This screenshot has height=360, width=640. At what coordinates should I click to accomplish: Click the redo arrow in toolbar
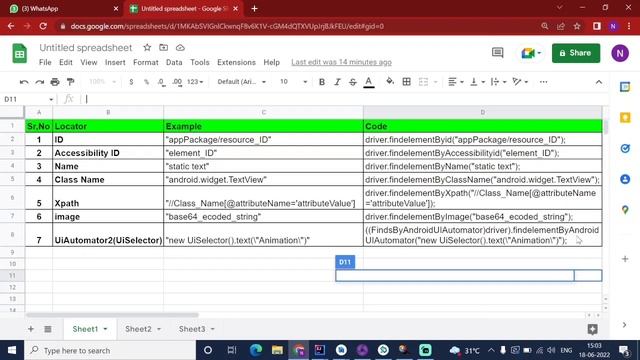click(x=40, y=82)
